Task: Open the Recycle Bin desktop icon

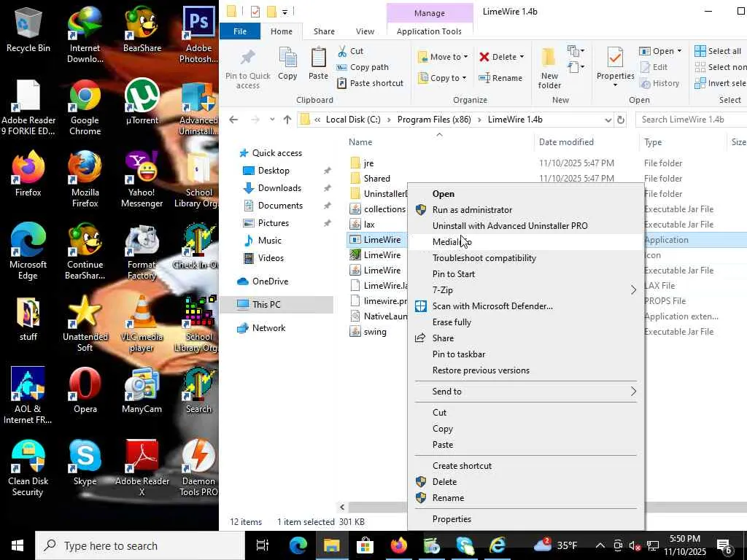Action: (28, 29)
